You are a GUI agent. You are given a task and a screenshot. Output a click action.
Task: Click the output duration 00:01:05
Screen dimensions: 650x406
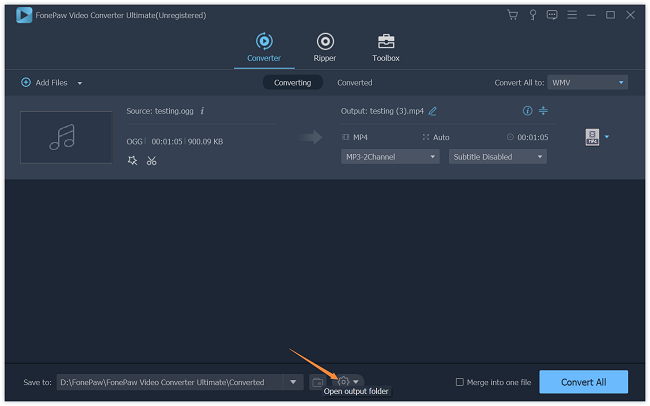[x=533, y=137]
